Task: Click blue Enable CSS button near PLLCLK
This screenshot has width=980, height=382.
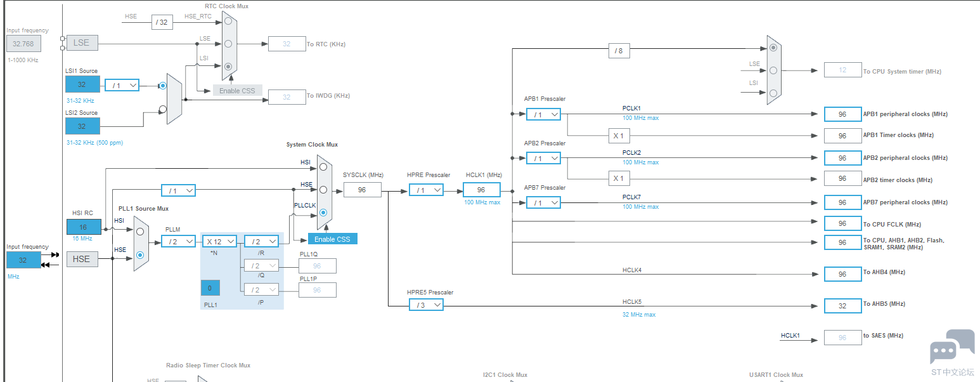Action: (332, 239)
